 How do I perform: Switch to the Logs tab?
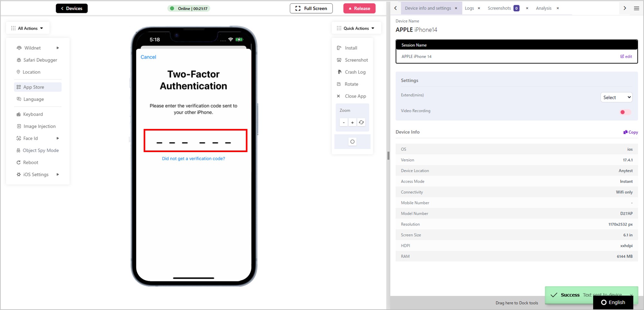(469, 8)
